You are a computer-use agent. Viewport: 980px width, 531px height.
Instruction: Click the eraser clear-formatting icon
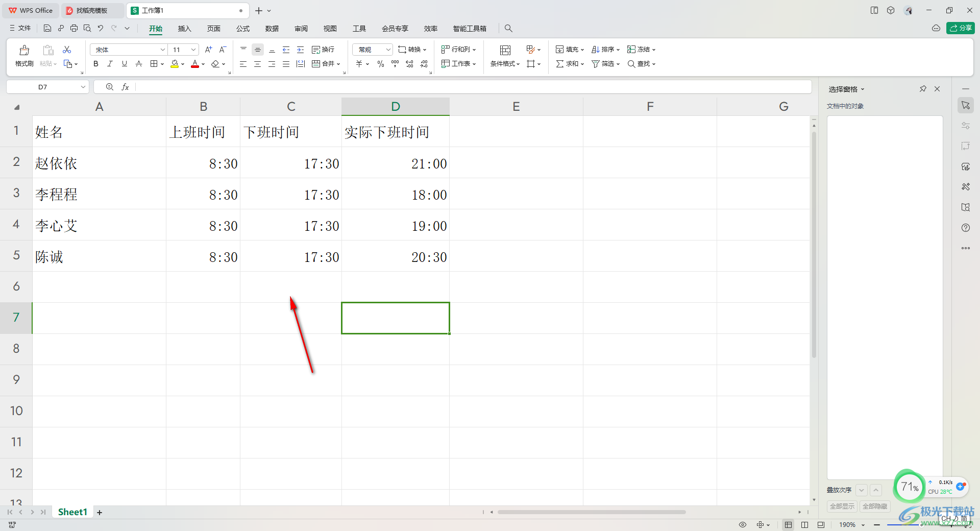pyautogui.click(x=215, y=64)
